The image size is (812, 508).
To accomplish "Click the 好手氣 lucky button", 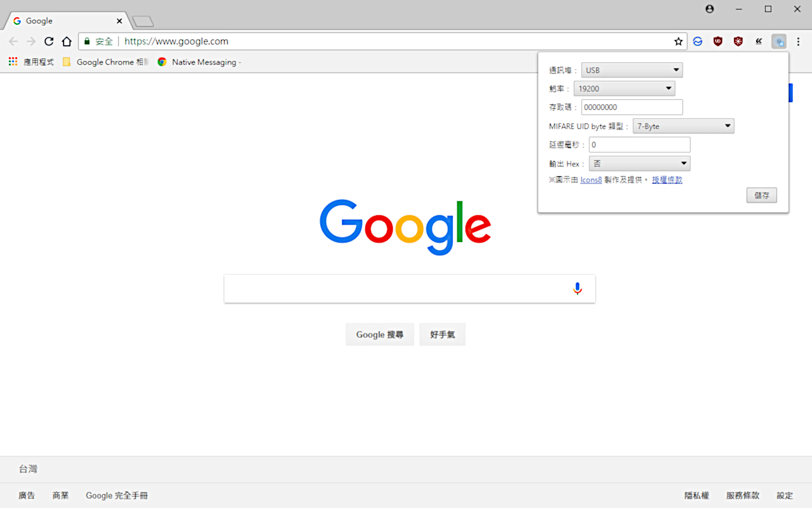I will [x=442, y=335].
